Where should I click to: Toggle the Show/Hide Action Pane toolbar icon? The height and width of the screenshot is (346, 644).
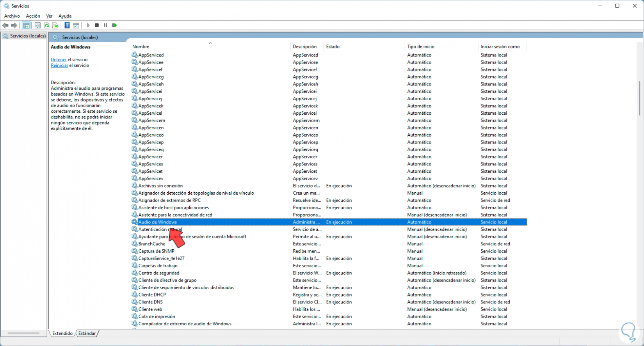[x=76, y=25]
